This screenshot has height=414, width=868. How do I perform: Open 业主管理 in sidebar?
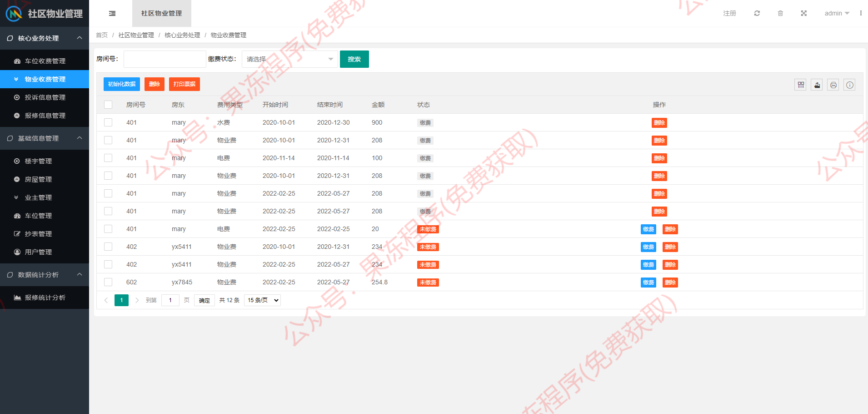tap(45, 197)
